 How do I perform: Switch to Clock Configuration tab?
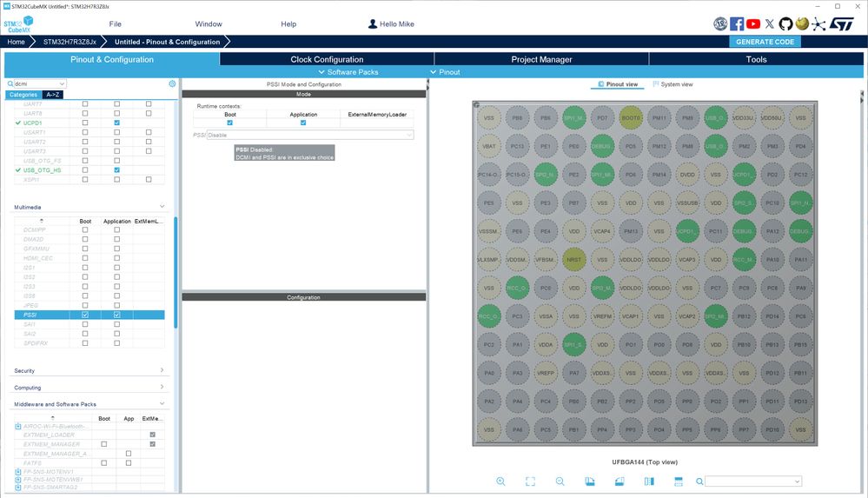(327, 59)
